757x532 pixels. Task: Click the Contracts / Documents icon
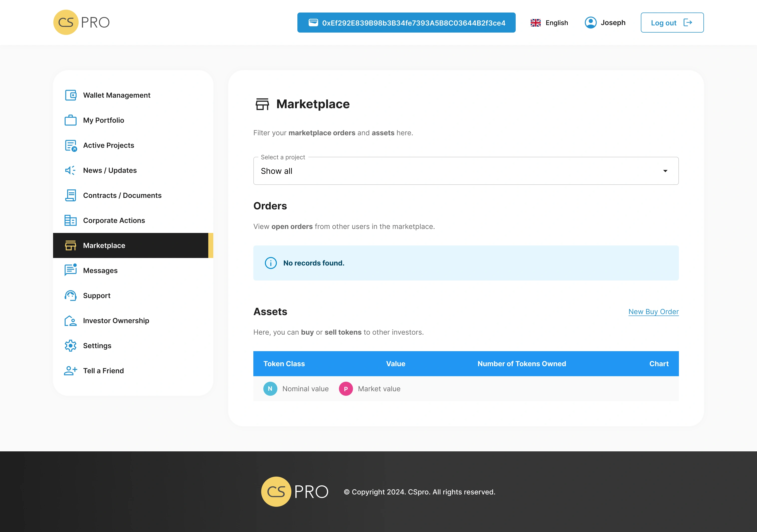(71, 196)
